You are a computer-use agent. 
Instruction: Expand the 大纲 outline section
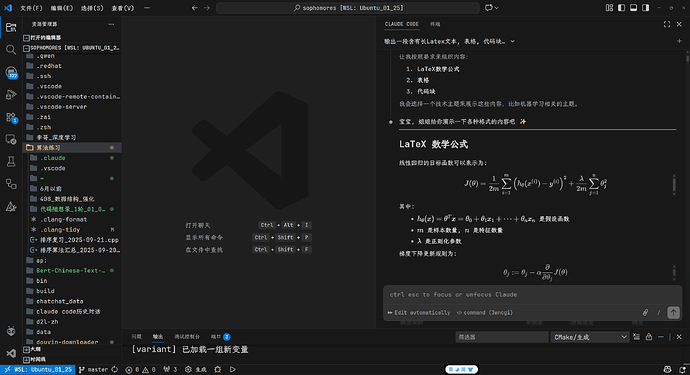(72, 349)
